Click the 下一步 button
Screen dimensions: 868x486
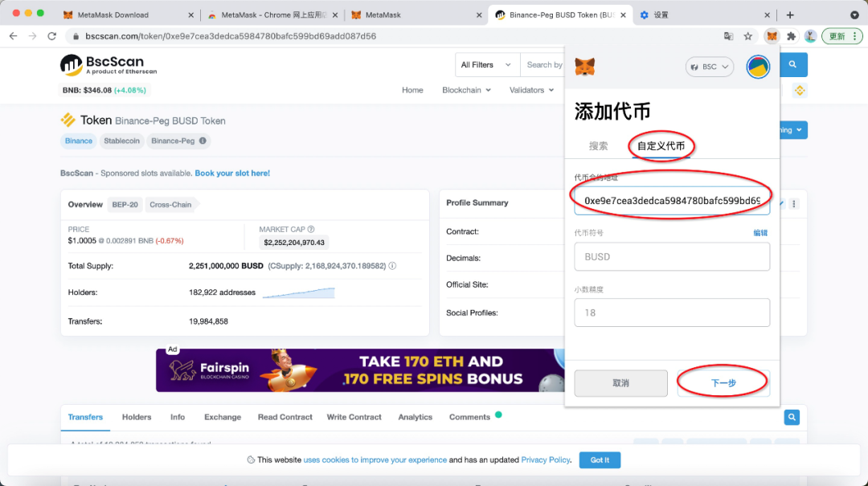[723, 383]
